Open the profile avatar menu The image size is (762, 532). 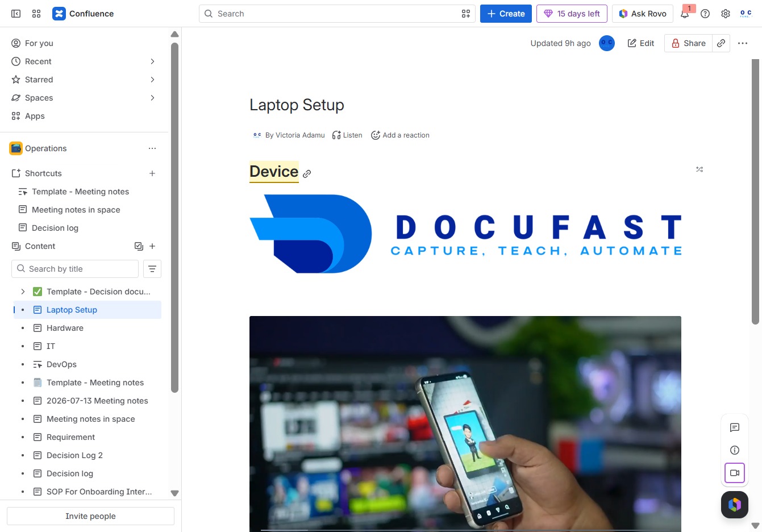pos(746,14)
